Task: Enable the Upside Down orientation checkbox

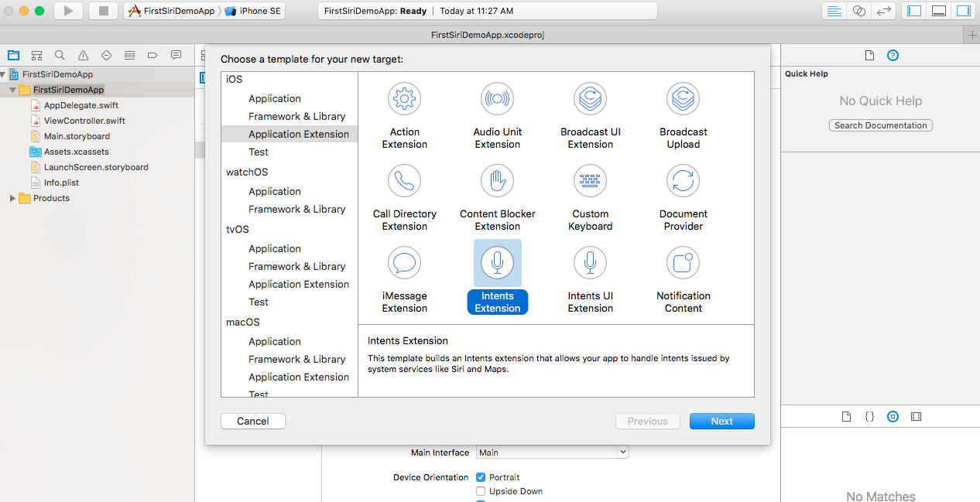Action: pyautogui.click(x=481, y=491)
